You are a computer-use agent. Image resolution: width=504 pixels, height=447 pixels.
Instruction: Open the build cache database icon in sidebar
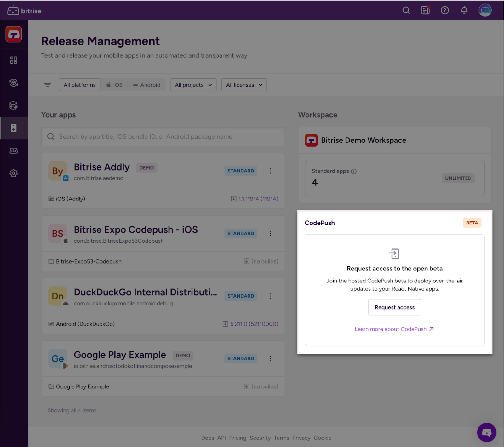[x=14, y=106]
